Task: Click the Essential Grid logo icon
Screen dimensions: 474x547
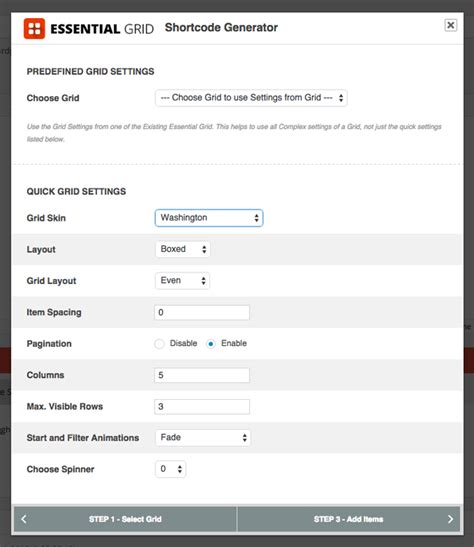Action: [34, 28]
